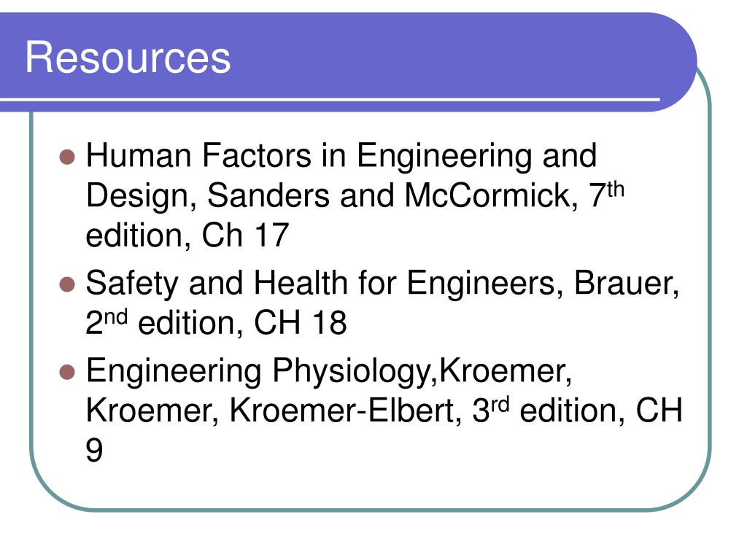Click the 'Safety and Health for Engineers' title
Screen dimensions: 747x560
(x=320, y=284)
